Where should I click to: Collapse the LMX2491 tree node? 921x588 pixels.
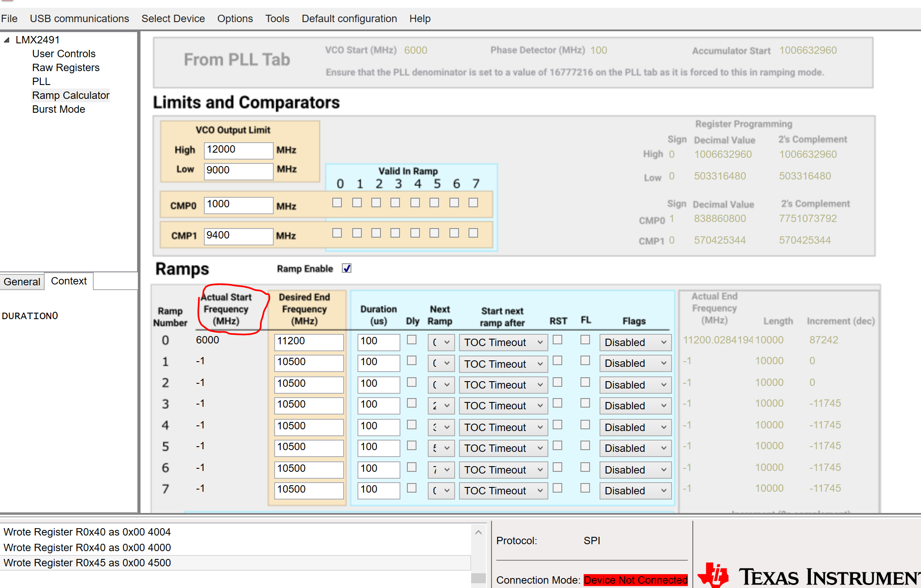tap(7, 40)
